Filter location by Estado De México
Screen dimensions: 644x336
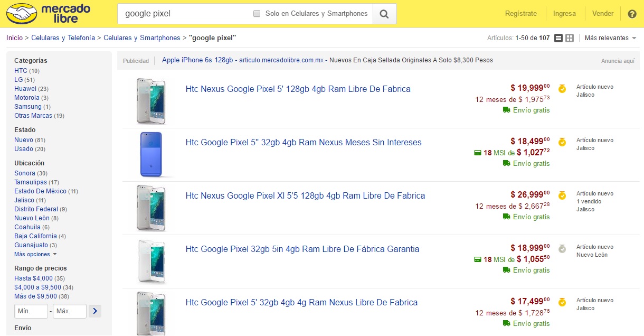pos(40,191)
